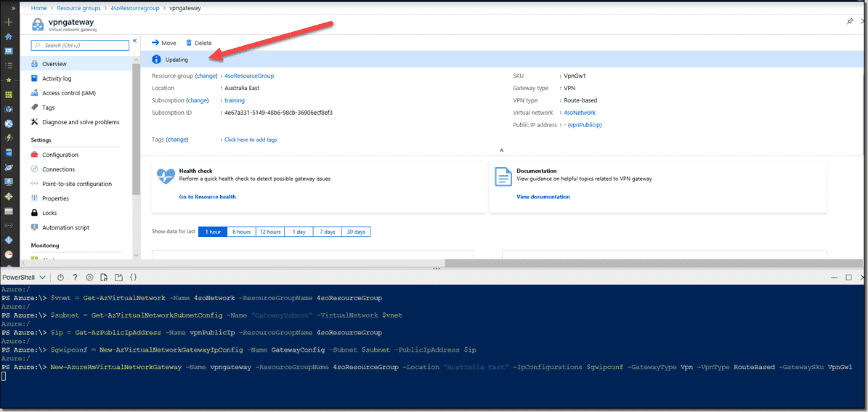Open Cloud Shell settings gear
The height and width of the screenshot is (412, 868).
(x=89, y=277)
